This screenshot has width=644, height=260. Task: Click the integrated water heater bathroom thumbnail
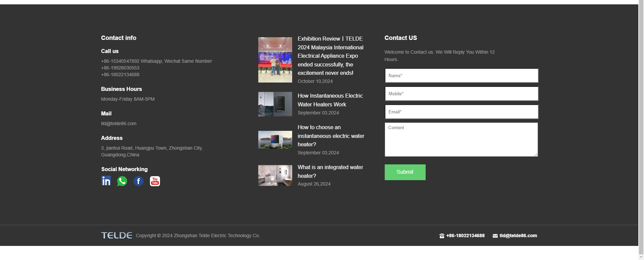[275, 175]
